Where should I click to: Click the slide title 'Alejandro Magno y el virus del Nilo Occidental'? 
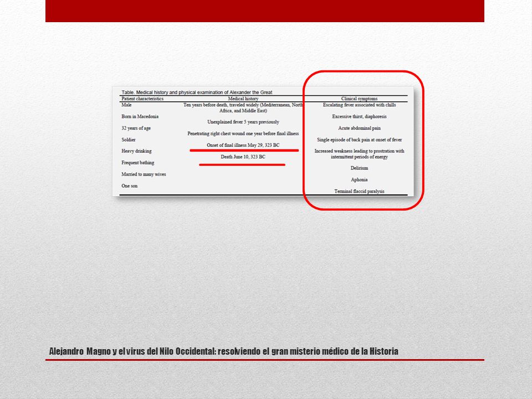click(x=223, y=351)
